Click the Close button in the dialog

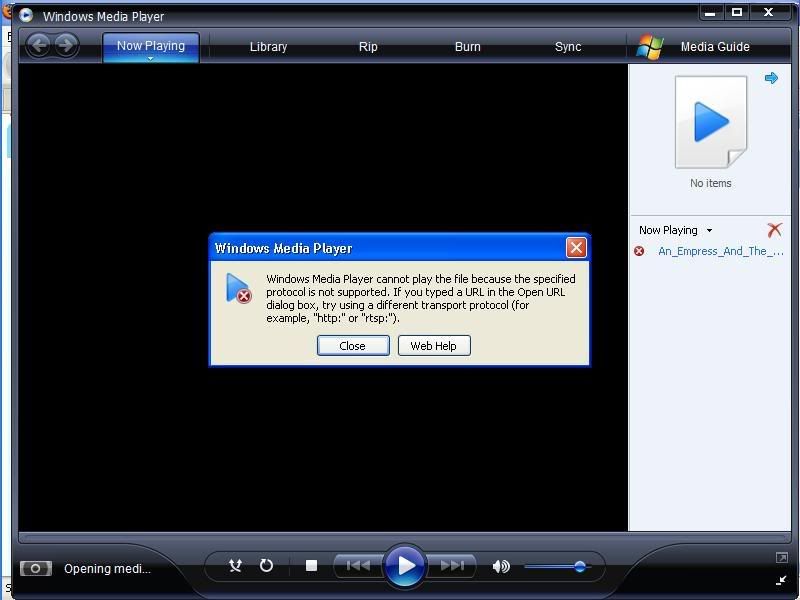click(353, 346)
